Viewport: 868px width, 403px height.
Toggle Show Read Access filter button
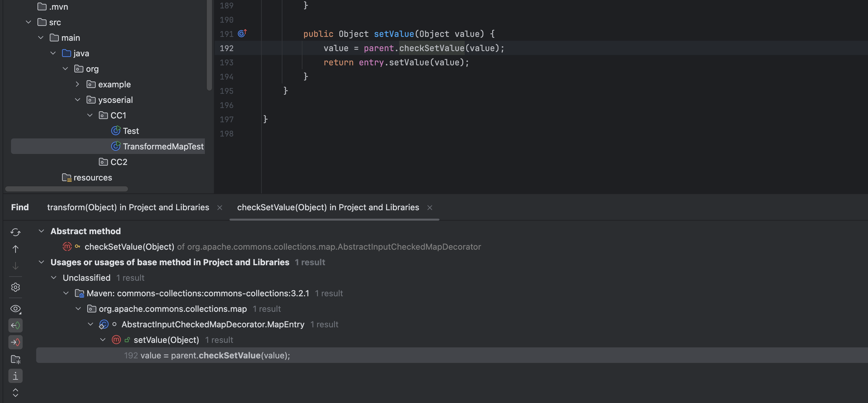(x=16, y=325)
